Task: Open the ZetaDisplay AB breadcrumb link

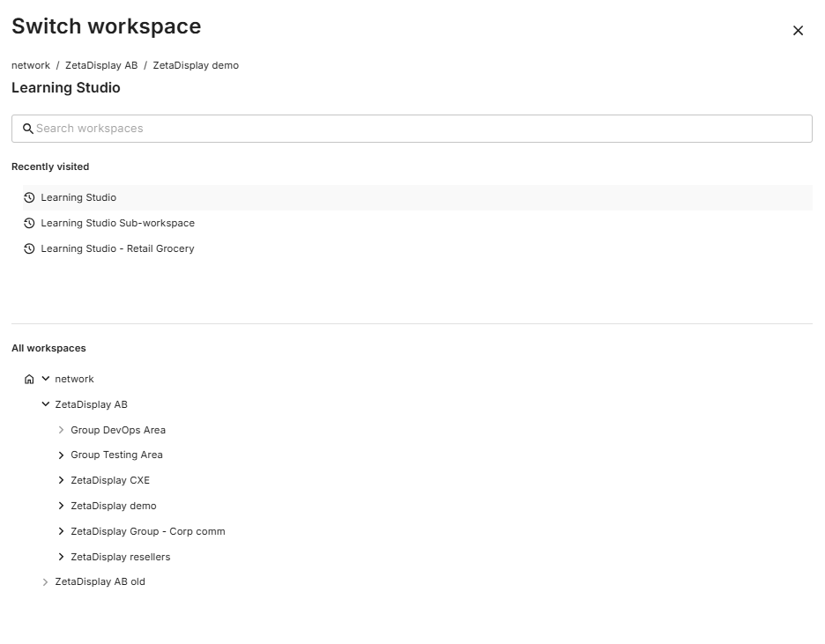Action: (x=101, y=65)
